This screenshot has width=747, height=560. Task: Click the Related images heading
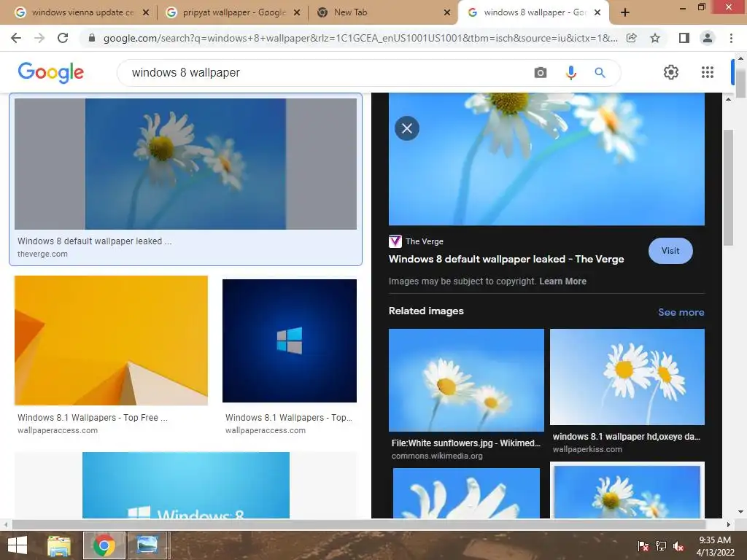pos(426,311)
